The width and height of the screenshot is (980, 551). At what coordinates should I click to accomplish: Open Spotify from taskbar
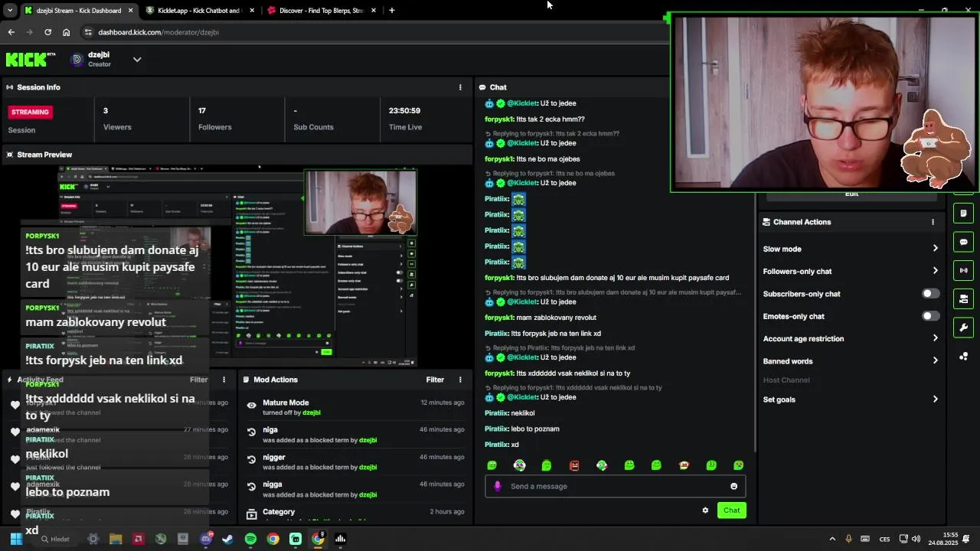coord(250,539)
